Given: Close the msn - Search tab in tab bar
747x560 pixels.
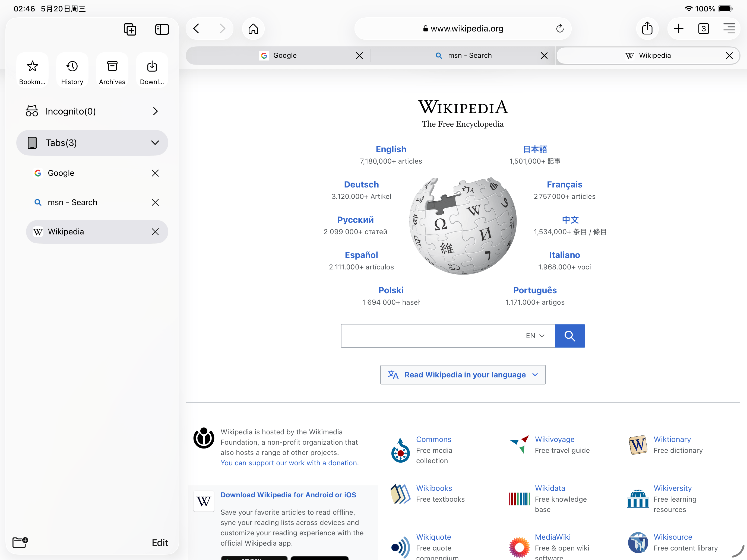Looking at the screenshot, I should pos(545,56).
